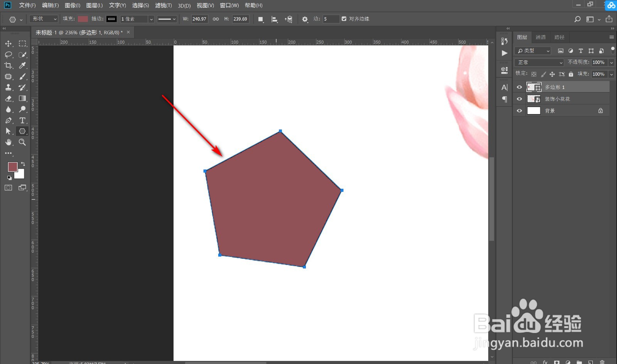Viewport: 617px width, 364px height.
Task: Open stroke line style dropdown
Action: point(167,19)
